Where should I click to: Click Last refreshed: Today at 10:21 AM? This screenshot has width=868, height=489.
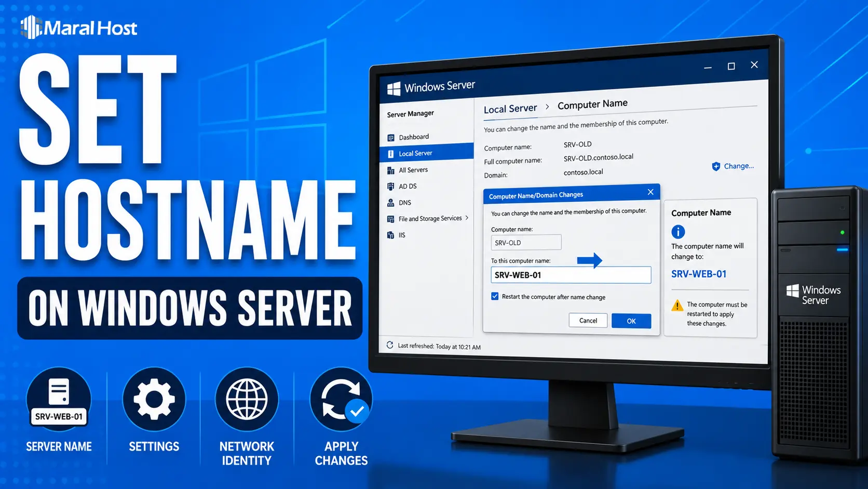pos(439,346)
